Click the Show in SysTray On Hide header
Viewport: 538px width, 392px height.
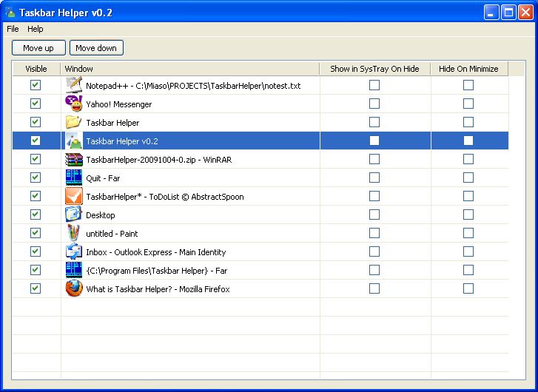374,69
